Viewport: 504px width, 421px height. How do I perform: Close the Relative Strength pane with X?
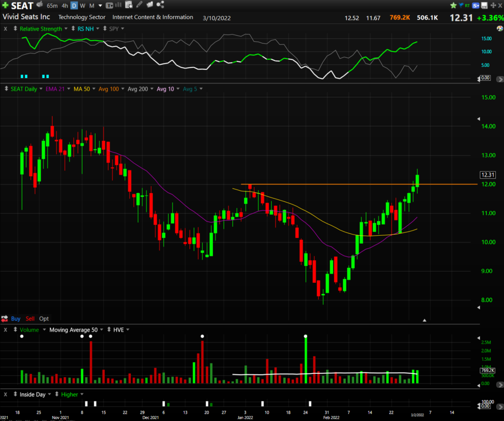coord(6,28)
